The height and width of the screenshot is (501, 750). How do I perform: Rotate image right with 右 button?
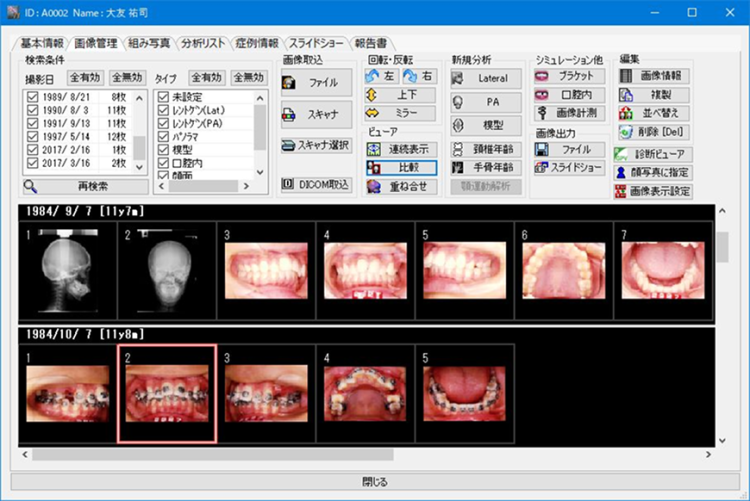(419, 77)
